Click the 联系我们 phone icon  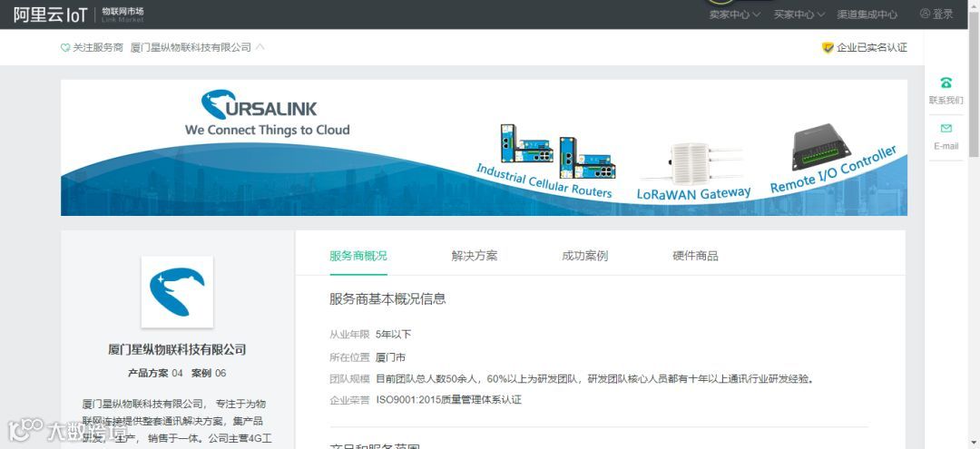pos(946,83)
